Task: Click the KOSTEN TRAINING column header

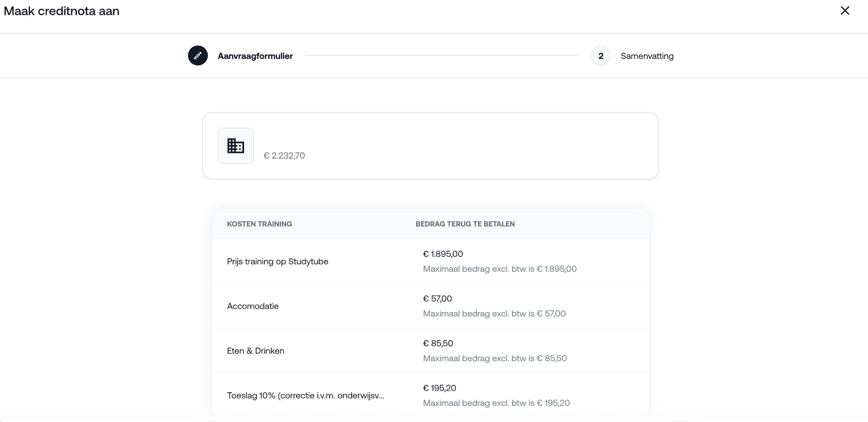Action: [x=259, y=224]
